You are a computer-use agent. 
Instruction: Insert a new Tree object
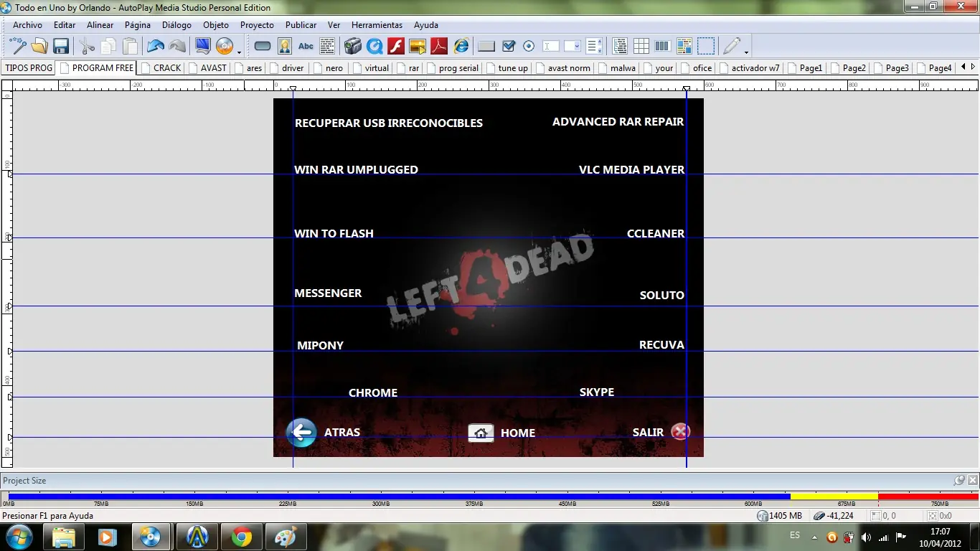click(x=620, y=47)
